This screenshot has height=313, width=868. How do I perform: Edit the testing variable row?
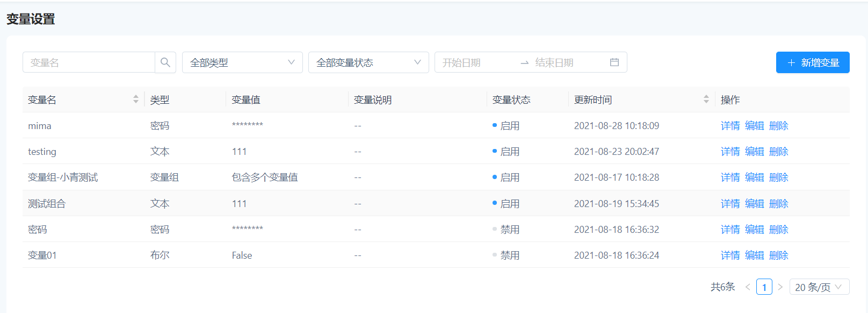pyautogui.click(x=754, y=152)
